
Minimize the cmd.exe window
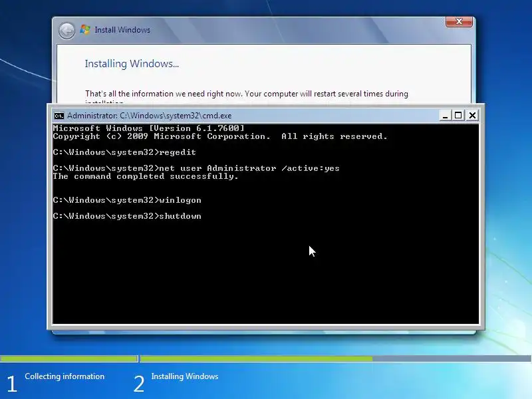445,115
